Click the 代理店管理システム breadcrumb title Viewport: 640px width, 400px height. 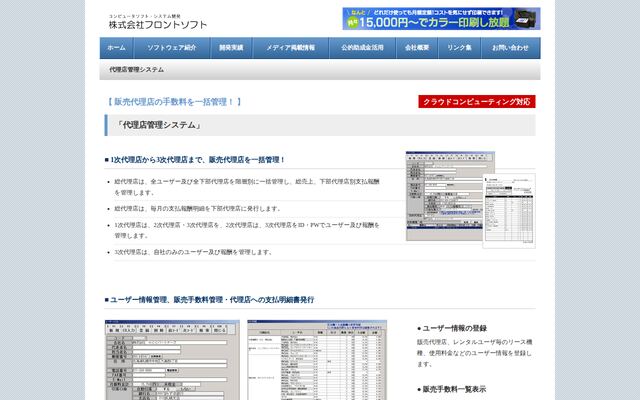tap(136, 70)
